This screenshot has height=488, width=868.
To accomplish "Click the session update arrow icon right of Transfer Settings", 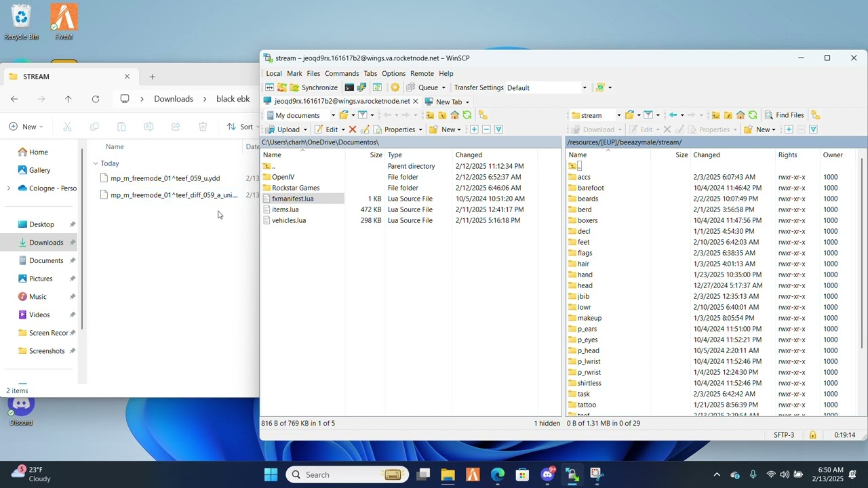I will click(x=600, y=87).
